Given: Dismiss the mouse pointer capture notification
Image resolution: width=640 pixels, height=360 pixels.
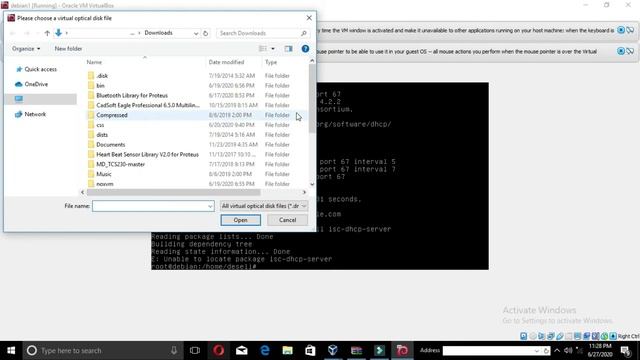Looking at the screenshot, I should (621, 51).
